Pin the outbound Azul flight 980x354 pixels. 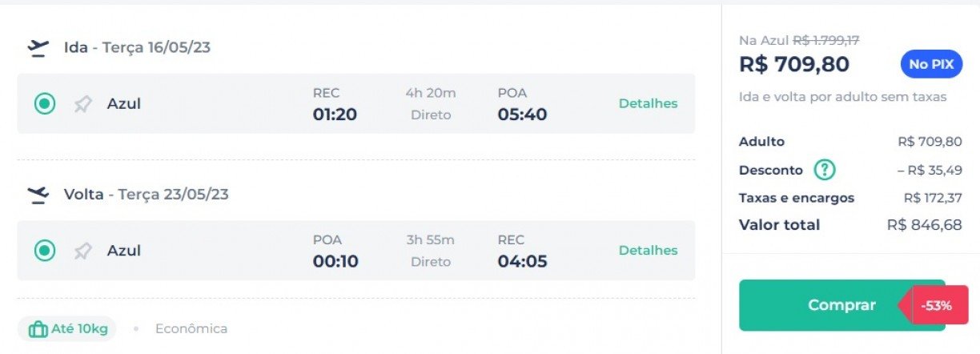click(x=82, y=104)
